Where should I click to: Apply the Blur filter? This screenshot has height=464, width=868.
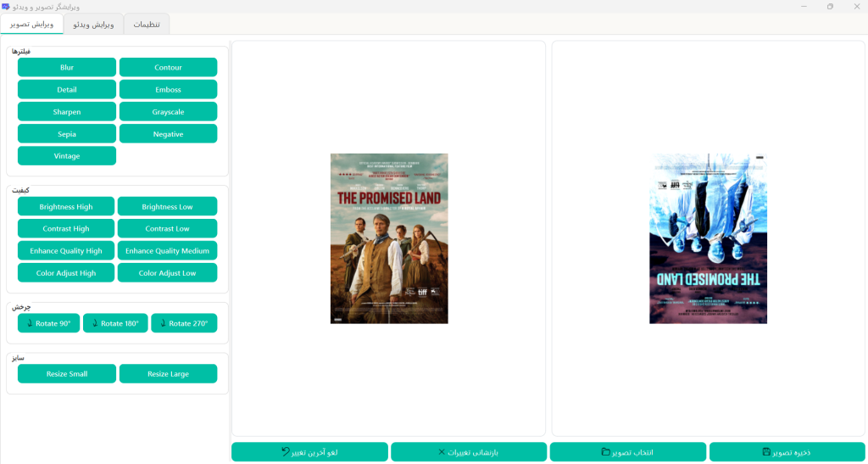(x=67, y=67)
